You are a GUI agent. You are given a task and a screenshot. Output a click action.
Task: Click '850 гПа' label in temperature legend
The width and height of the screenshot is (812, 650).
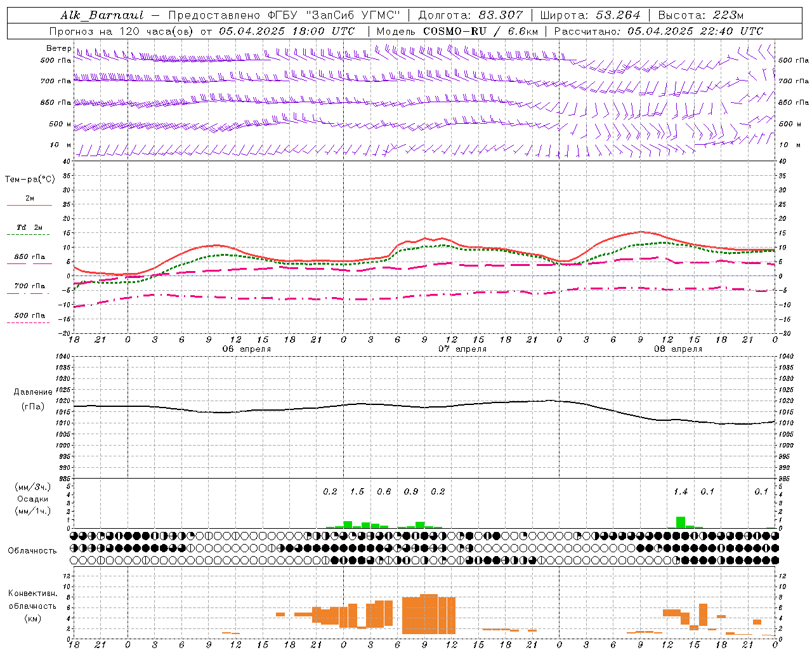[x=30, y=257]
